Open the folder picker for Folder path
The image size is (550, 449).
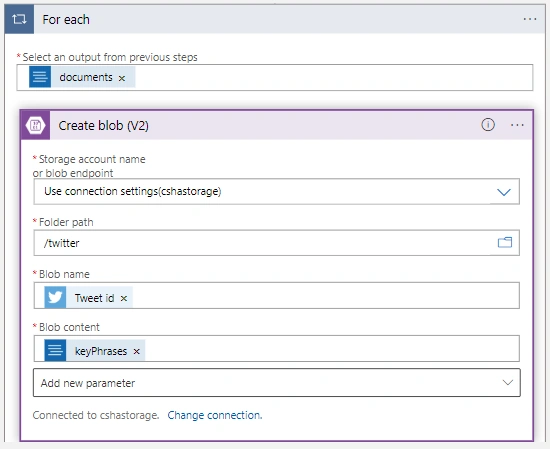point(505,242)
